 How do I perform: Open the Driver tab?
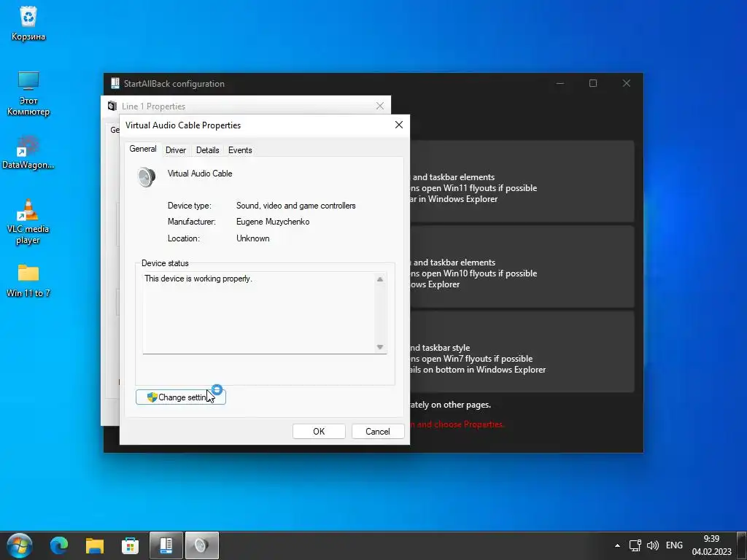coord(175,150)
